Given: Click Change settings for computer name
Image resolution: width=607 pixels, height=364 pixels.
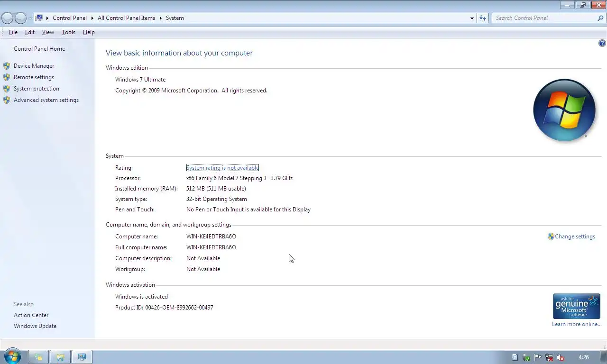Looking at the screenshot, I should click(575, 237).
